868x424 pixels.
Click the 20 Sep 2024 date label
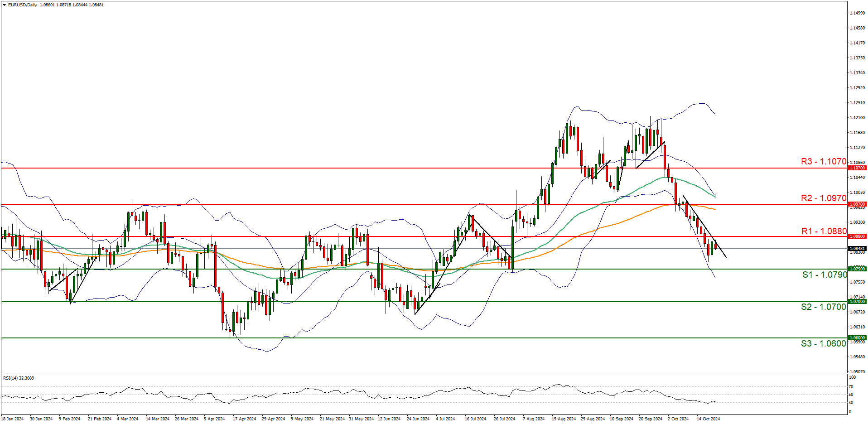(651, 419)
